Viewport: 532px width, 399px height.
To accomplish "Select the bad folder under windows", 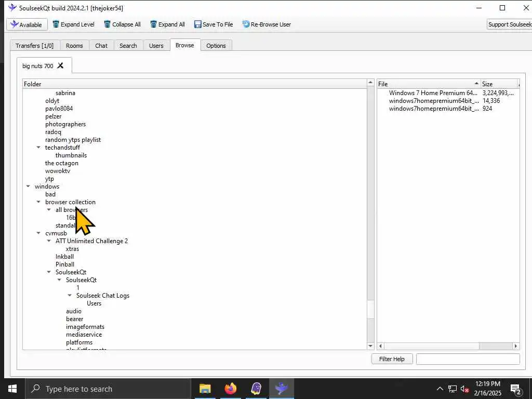I will 50,194.
